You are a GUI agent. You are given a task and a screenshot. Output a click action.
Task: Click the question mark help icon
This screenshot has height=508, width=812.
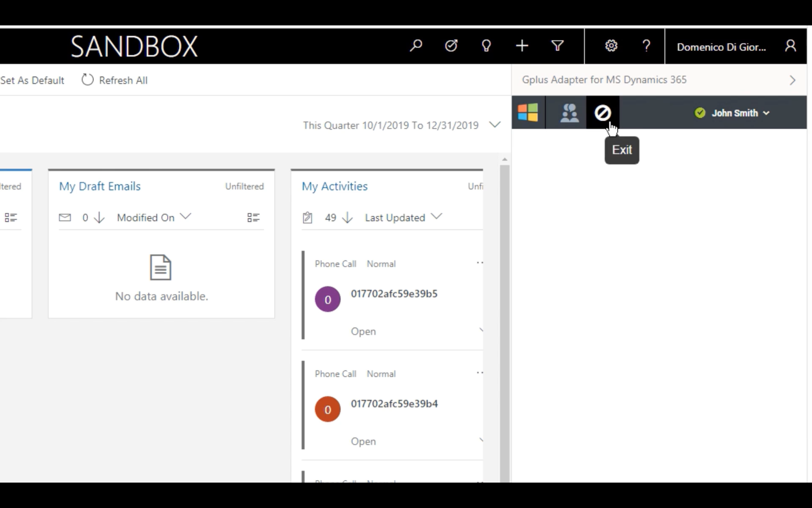tap(646, 46)
